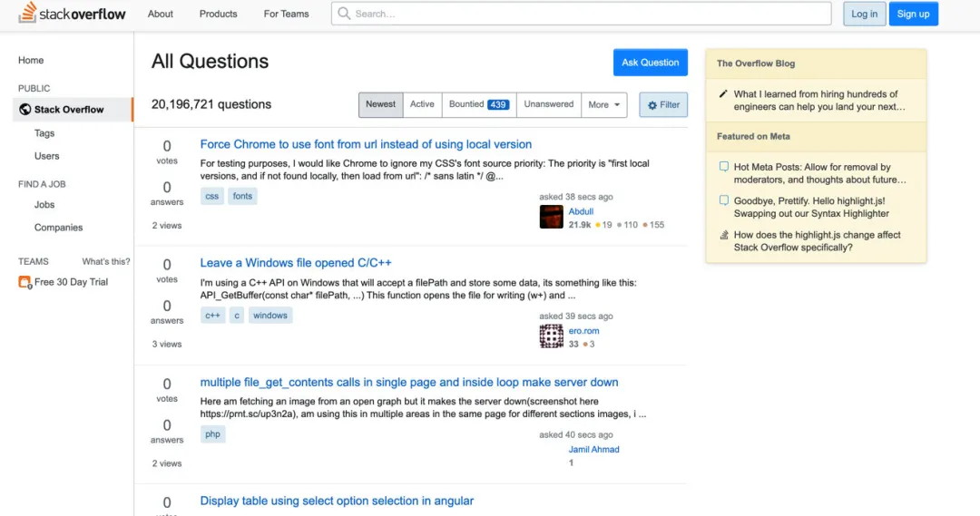Screen dimensions: 980x516
Task: Open the For Teams link
Action: click(286, 14)
